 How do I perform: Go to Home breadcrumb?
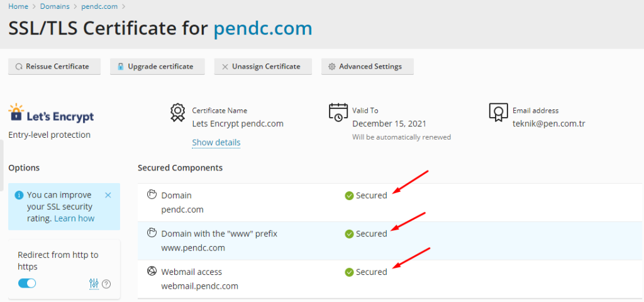(x=18, y=6)
